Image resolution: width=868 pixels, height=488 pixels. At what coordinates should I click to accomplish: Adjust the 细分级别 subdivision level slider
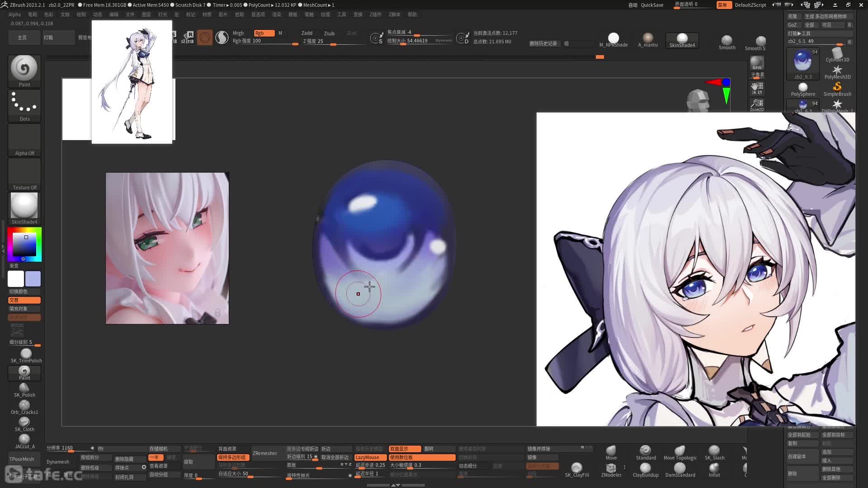coord(24,343)
